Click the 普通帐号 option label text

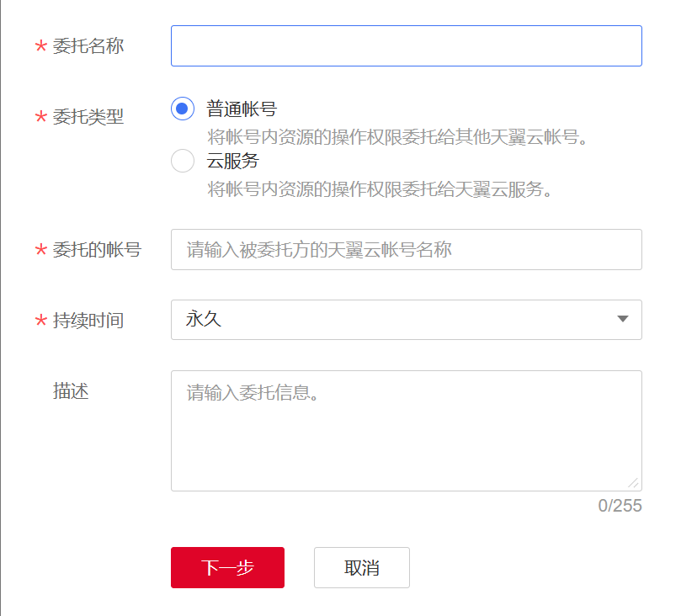[242, 109]
